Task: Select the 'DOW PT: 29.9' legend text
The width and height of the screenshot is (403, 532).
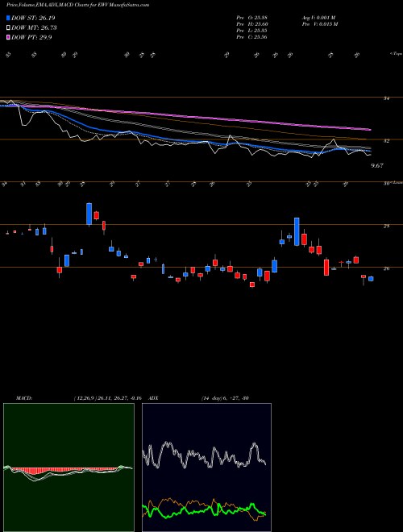Action: pos(31,37)
